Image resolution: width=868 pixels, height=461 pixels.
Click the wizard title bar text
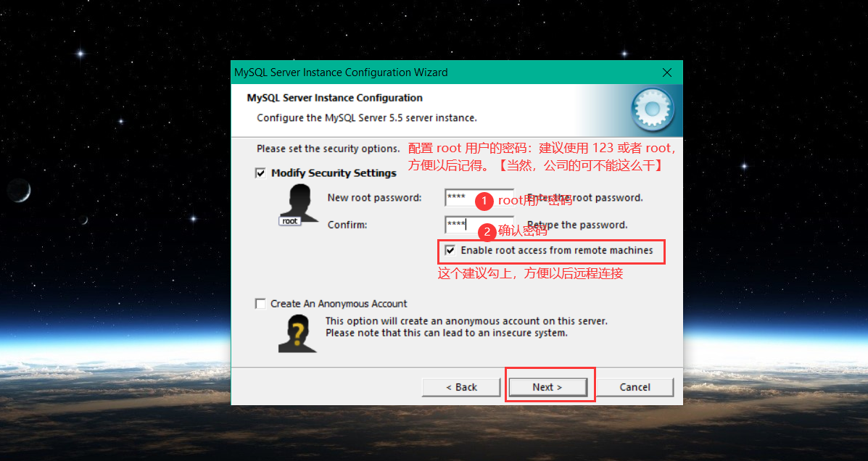pos(341,72)
